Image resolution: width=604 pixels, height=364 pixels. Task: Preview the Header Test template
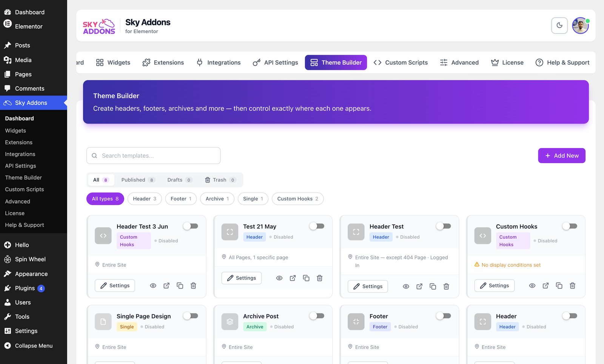pos(406,287)
